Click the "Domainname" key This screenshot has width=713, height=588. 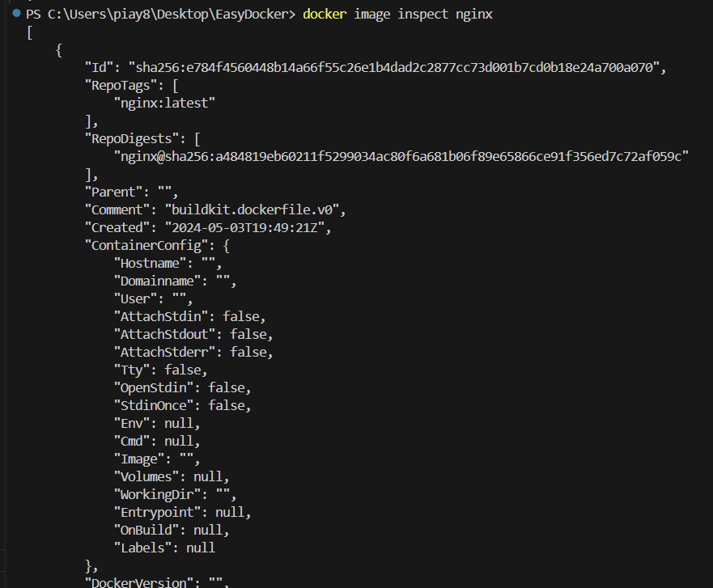click(x=157, y=281)
